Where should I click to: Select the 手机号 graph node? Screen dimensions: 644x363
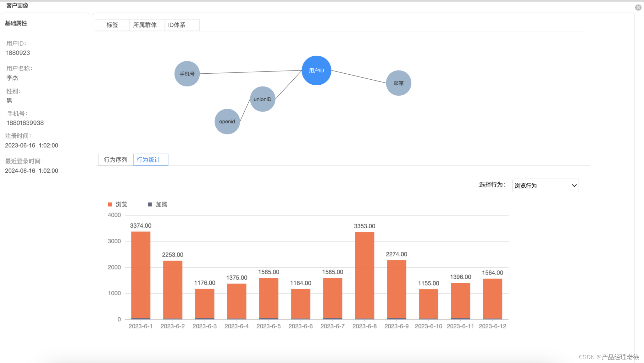187,74
